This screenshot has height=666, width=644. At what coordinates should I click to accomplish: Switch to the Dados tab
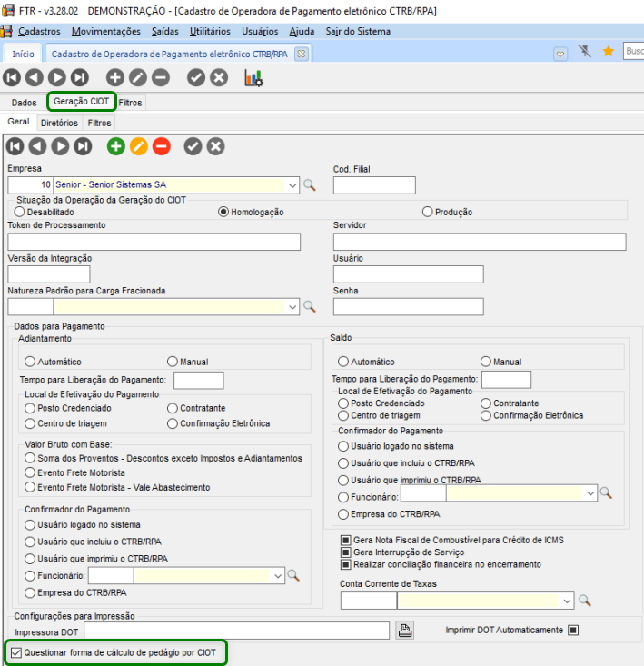[25, 103]
